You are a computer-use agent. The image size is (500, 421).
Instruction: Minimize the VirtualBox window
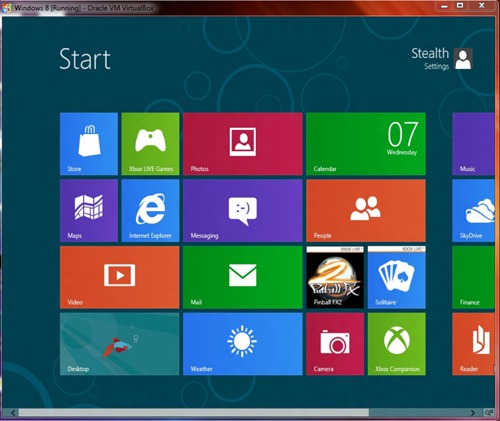(444, 6)
